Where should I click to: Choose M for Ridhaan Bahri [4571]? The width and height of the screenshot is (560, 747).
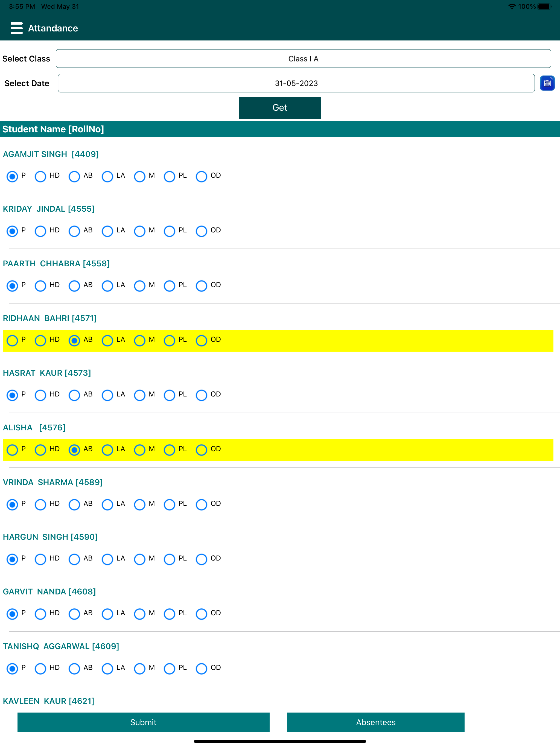point(139,340)
